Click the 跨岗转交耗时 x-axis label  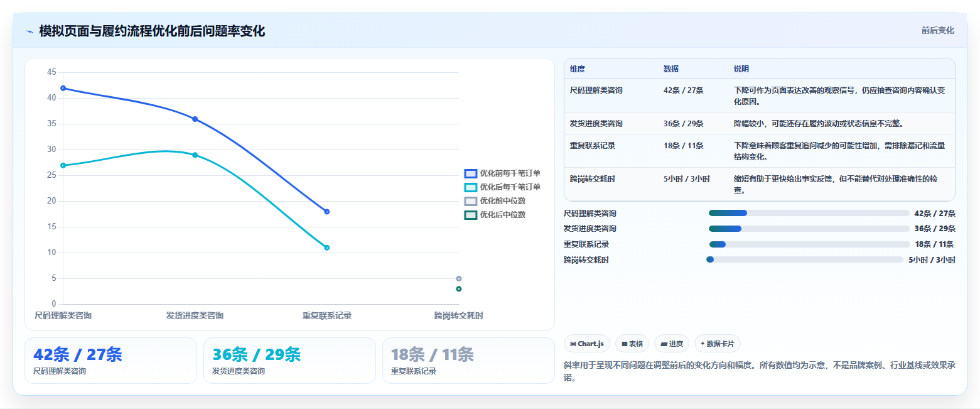(x=459, y=315)
